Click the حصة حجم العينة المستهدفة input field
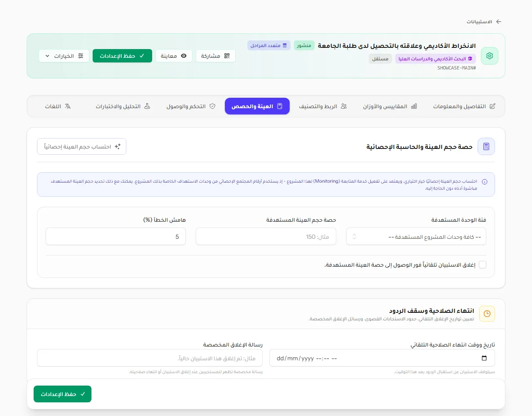 click(x=266, y=236)
